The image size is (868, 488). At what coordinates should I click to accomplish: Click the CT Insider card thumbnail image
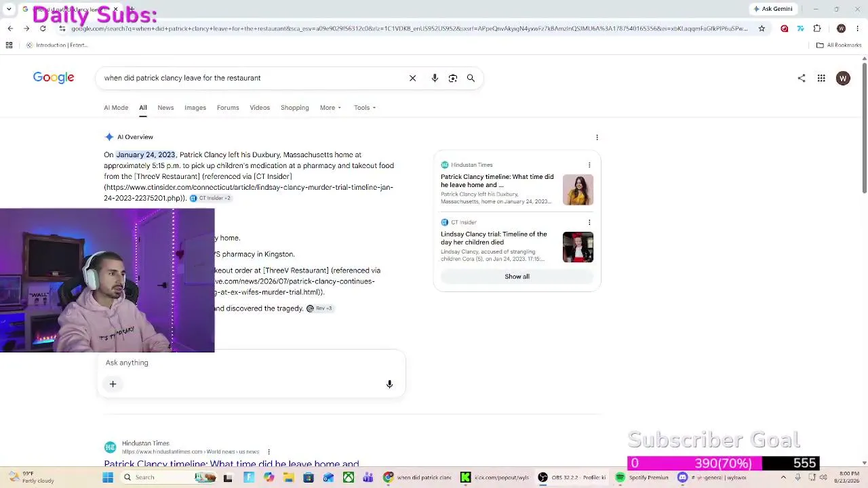578,247
